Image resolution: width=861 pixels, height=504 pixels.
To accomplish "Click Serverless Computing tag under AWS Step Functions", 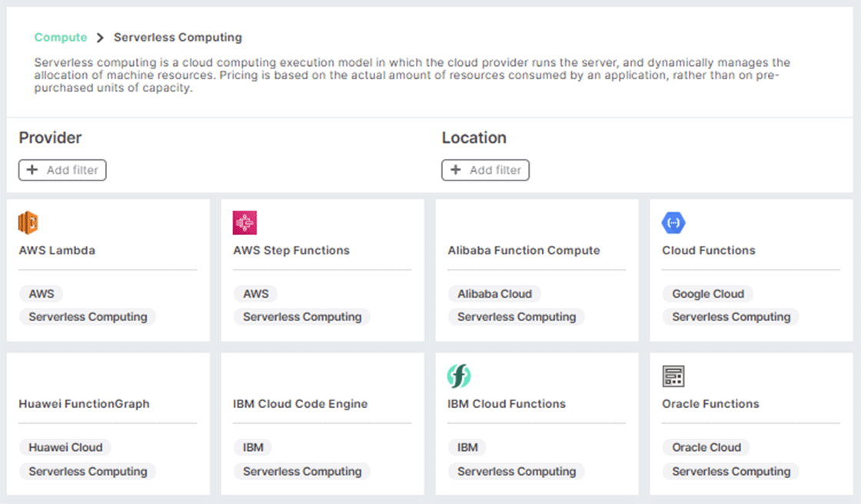I will tap(302, 317).
